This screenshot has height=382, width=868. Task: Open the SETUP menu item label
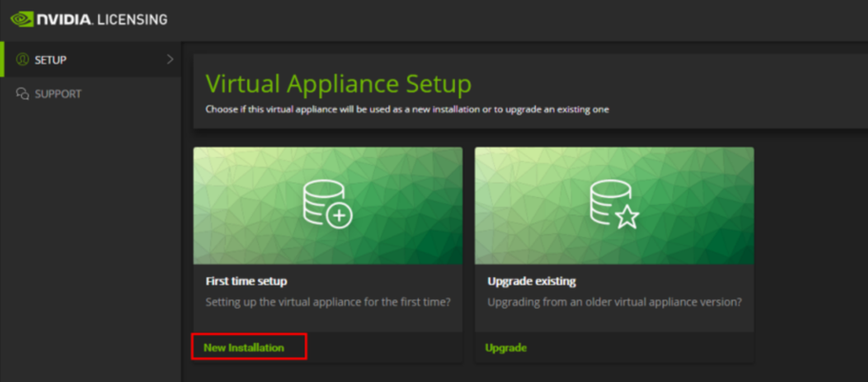tap(50, 60)
